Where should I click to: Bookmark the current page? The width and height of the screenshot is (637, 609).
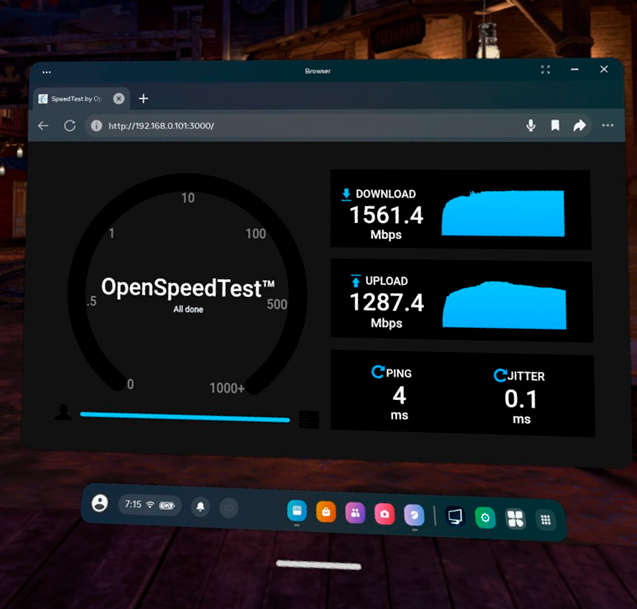click(x=555, y=126)
